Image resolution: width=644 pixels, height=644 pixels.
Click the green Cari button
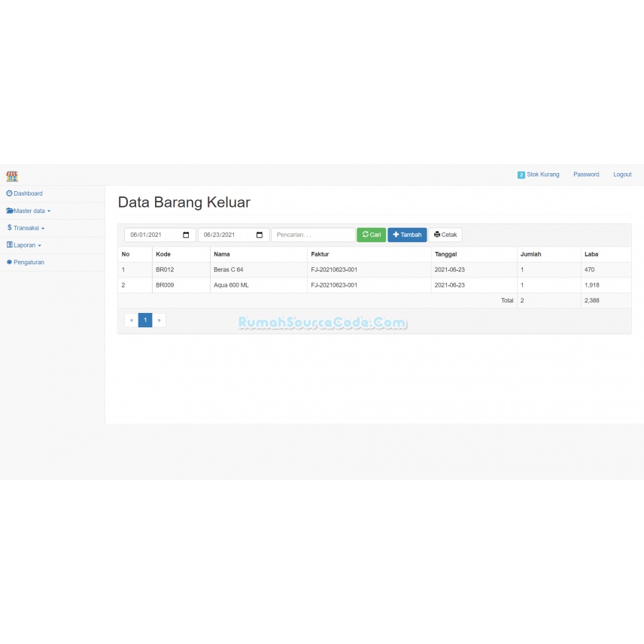pyautogui.click(x=372, y=235)
